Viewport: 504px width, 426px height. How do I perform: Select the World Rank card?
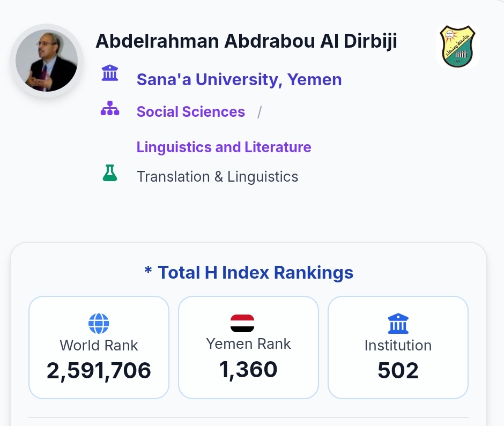99,347
